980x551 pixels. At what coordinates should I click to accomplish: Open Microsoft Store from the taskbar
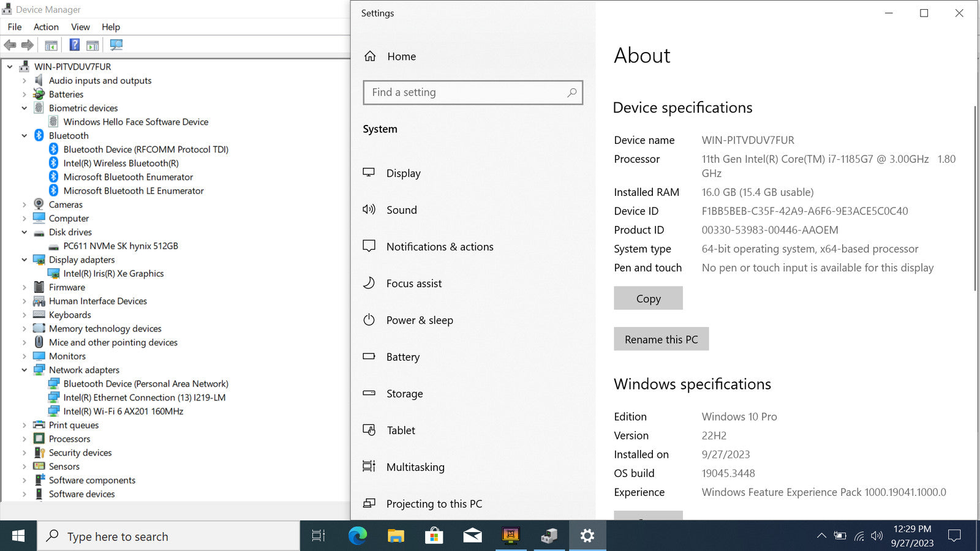click(x=434, y=536)
